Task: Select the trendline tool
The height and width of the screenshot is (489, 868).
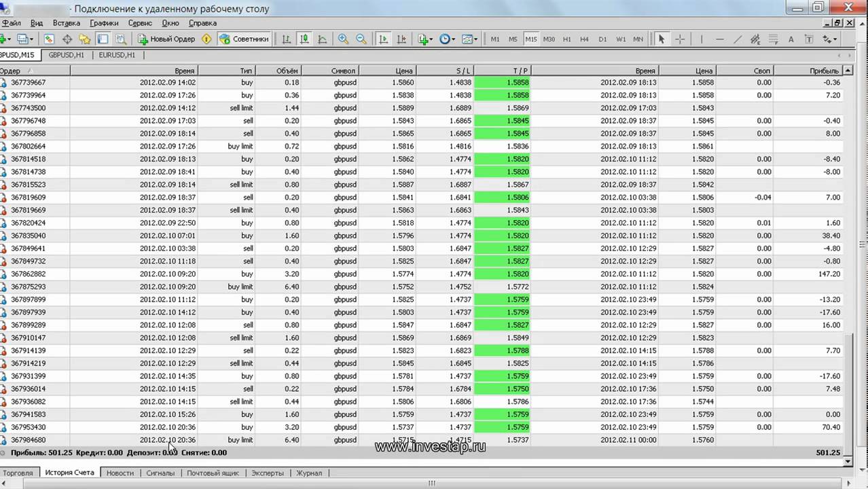Action: [738, 39]
